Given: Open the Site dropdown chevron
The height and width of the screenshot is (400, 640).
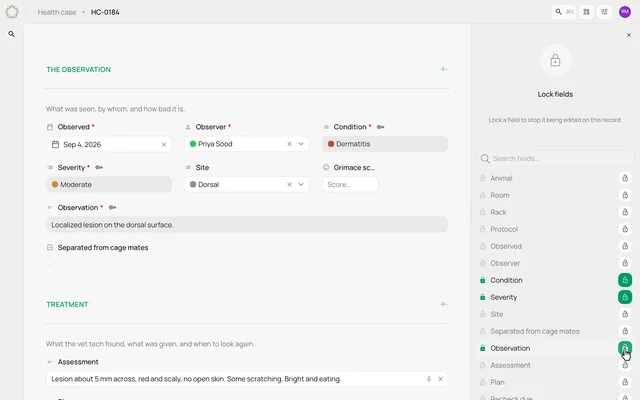Looking at the screenshot, I should coord(301,184).
